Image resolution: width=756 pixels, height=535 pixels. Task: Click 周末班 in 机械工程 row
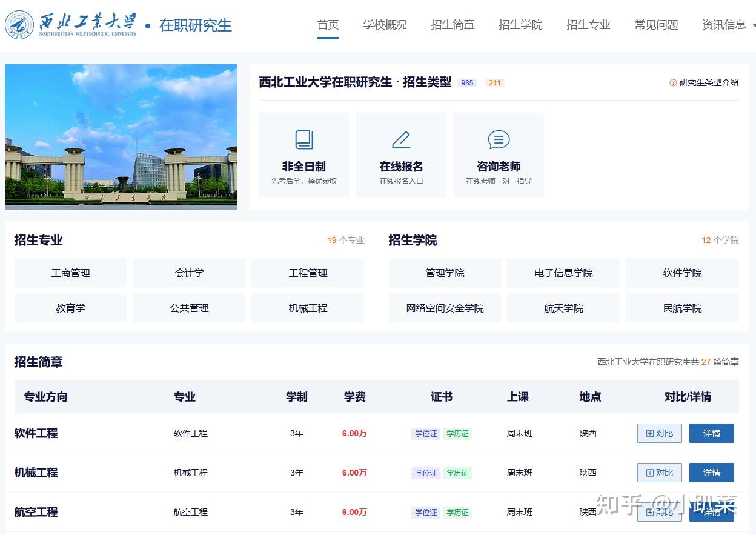point(520,473)
